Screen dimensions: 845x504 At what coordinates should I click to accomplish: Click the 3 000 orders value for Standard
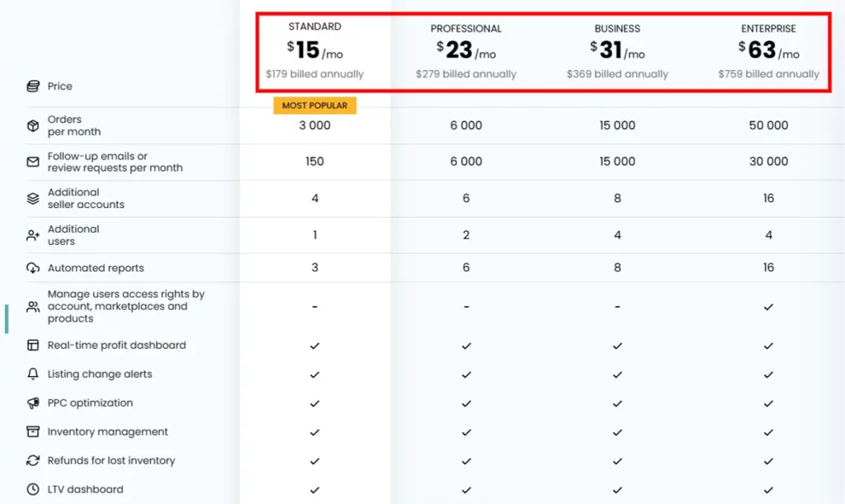(x=314, y=125)
